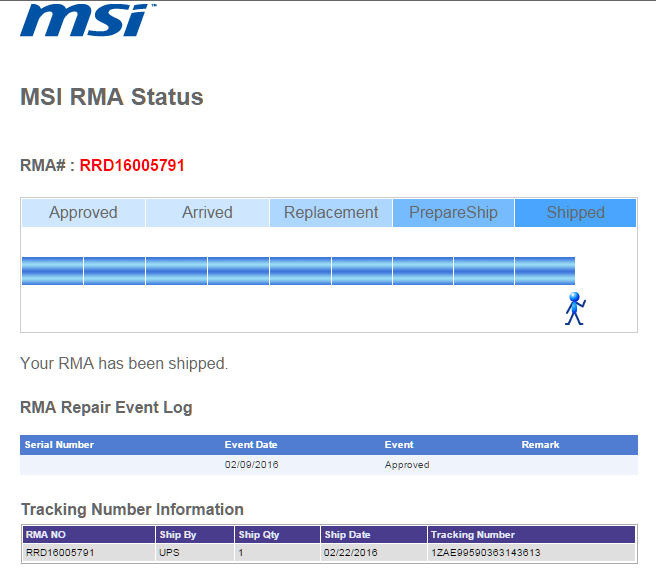
Task: Click the MSI logo
Action: pyautogui.click(x=88, y=20)
